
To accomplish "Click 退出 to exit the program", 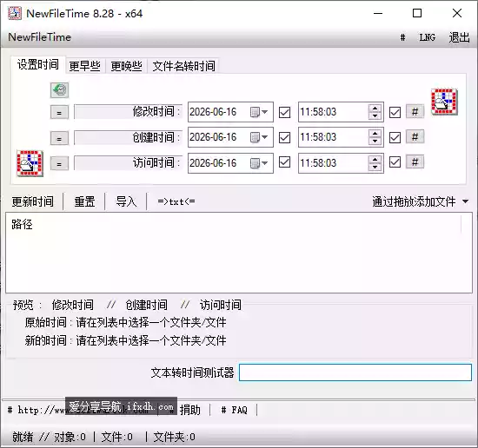I will pos(459,37).
